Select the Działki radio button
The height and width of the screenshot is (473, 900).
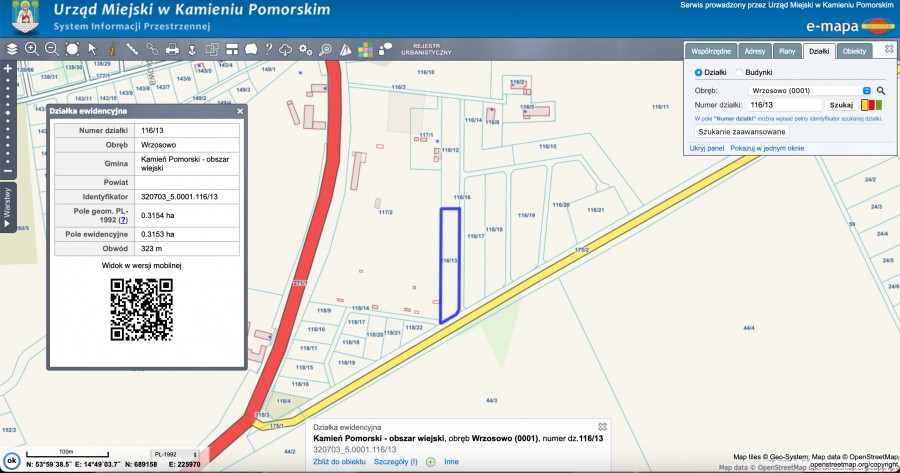point(699,72)
